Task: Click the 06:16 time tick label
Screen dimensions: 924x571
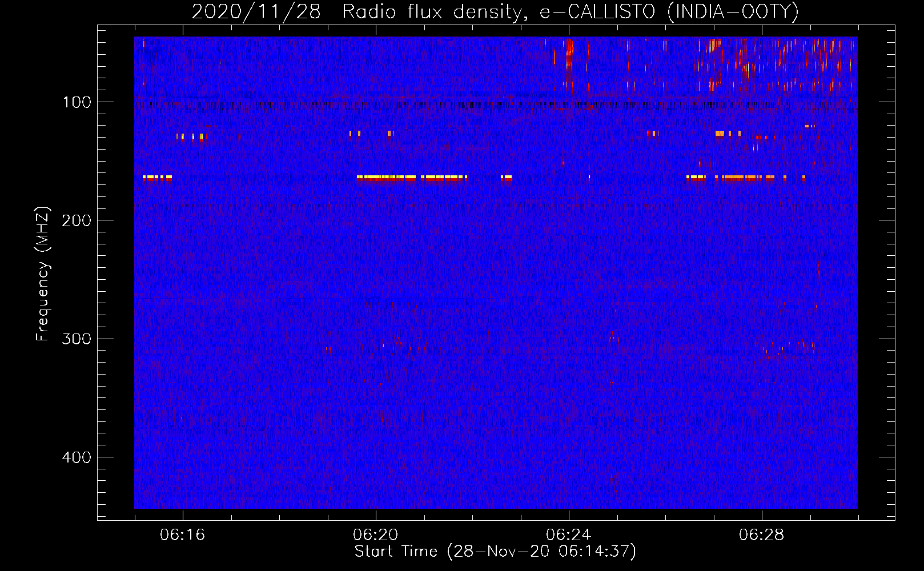Action: coord(183,535)
